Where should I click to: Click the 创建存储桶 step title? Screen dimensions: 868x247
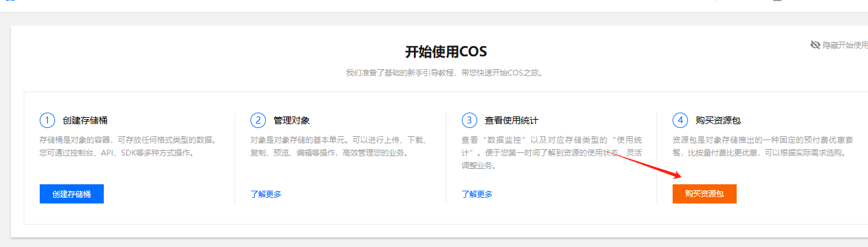coord(85,120)
